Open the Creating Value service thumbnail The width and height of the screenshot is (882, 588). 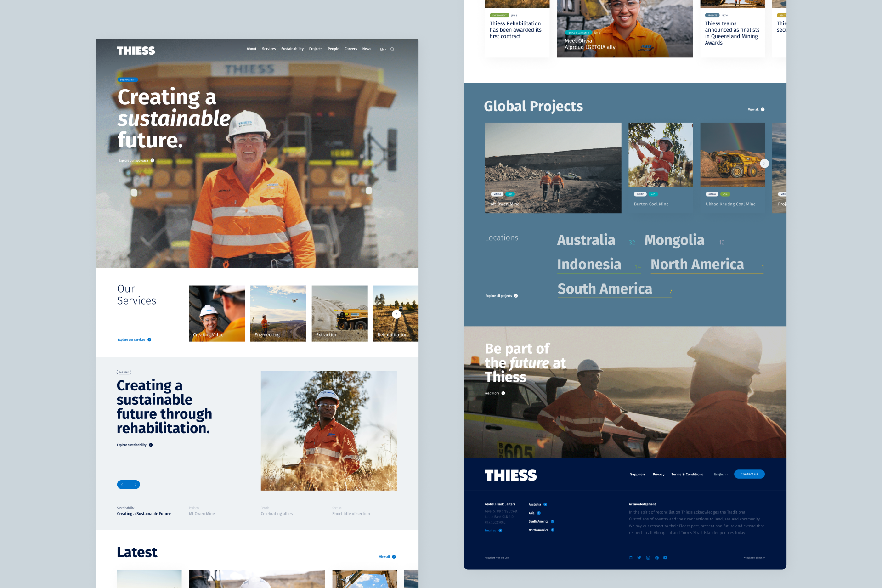coord(217,314)
